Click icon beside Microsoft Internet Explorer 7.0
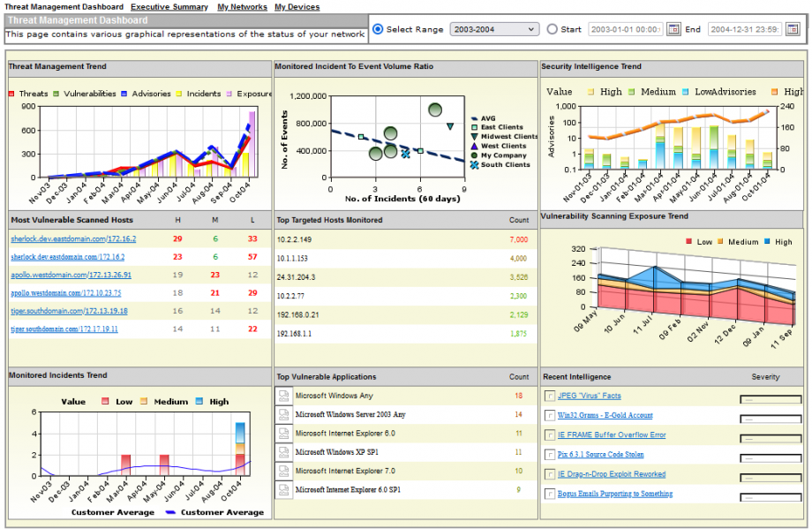The height and width of the screenshot is (529, 812). click(x=284, y=471)
